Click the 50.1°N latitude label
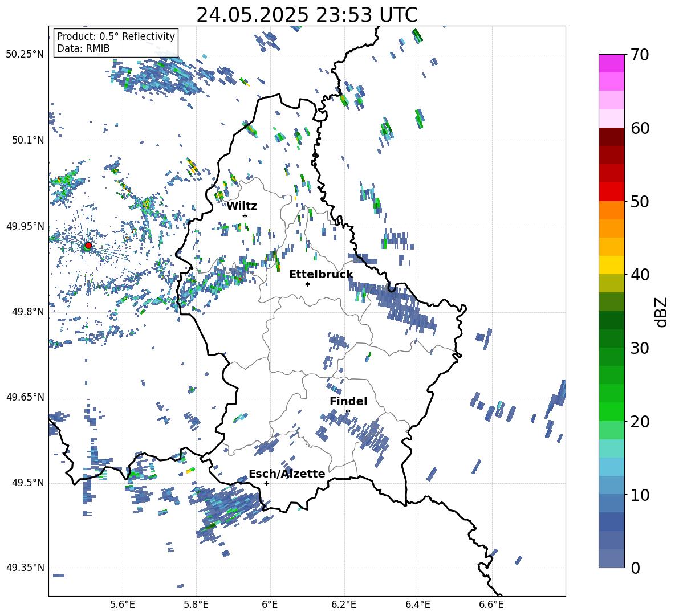This screenshot has width=675, height=616. tap(28, 140)
